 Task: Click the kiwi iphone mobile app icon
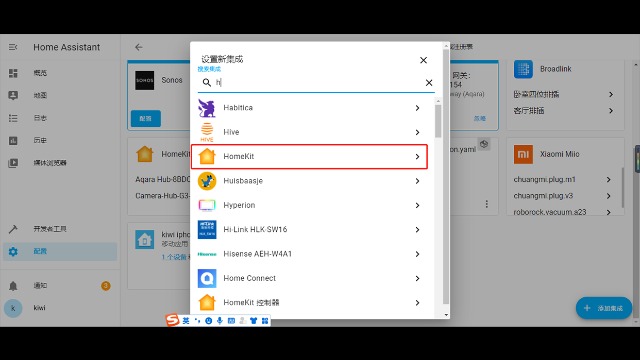(145, 240)
